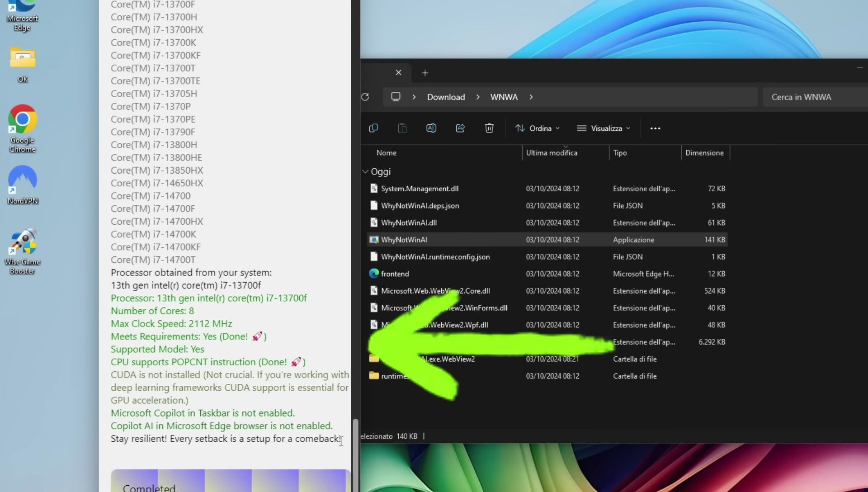This screenshot has width=868, height=492.
Task: Click the 6.292 KB size cell
Action: point(712,342)
